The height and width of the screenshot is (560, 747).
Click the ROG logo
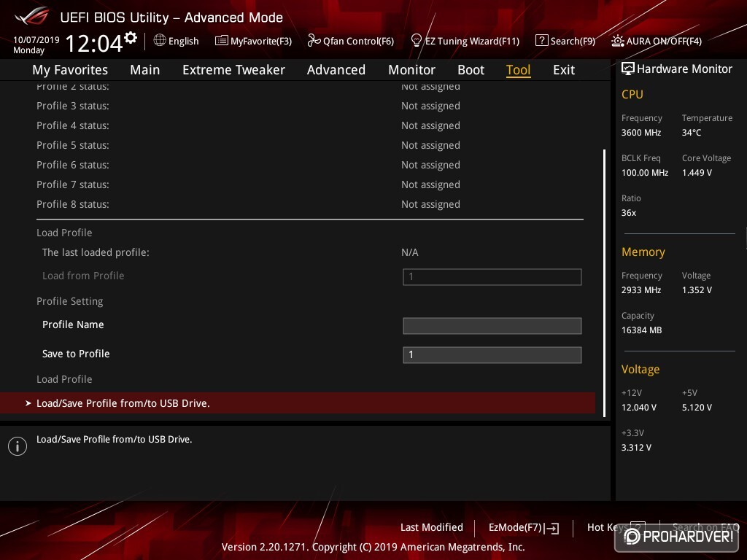[x=32, y=16]
